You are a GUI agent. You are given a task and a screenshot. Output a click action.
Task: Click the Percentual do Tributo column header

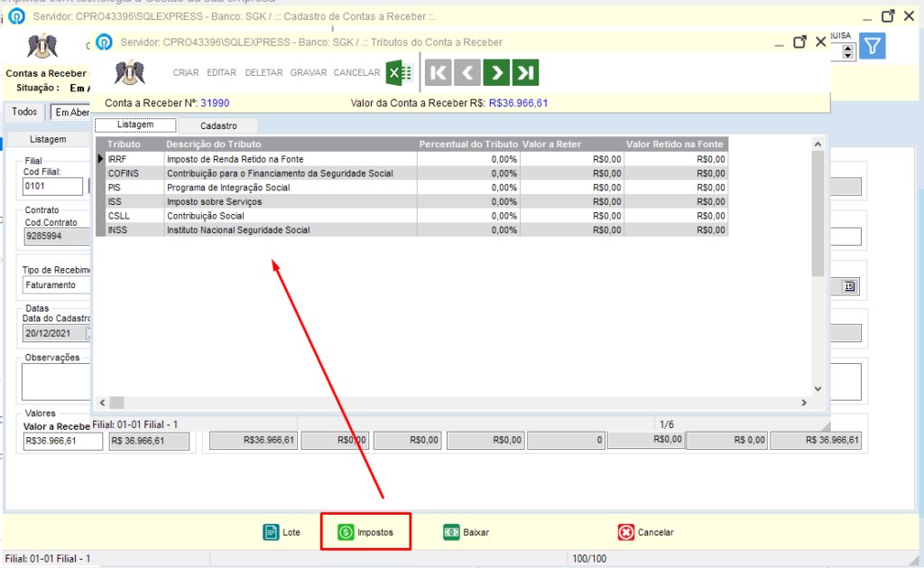(x=468, y=144)
